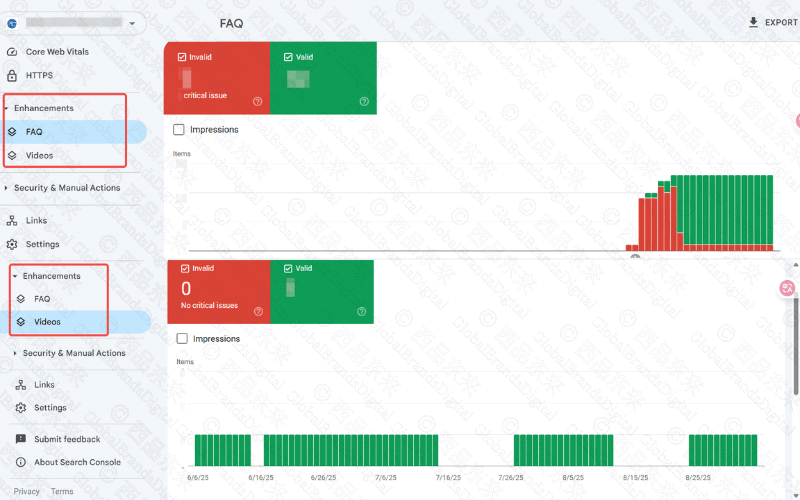Click layers icon beside the highlighted Videos item
800x500 pixels.
coord(21,322)
